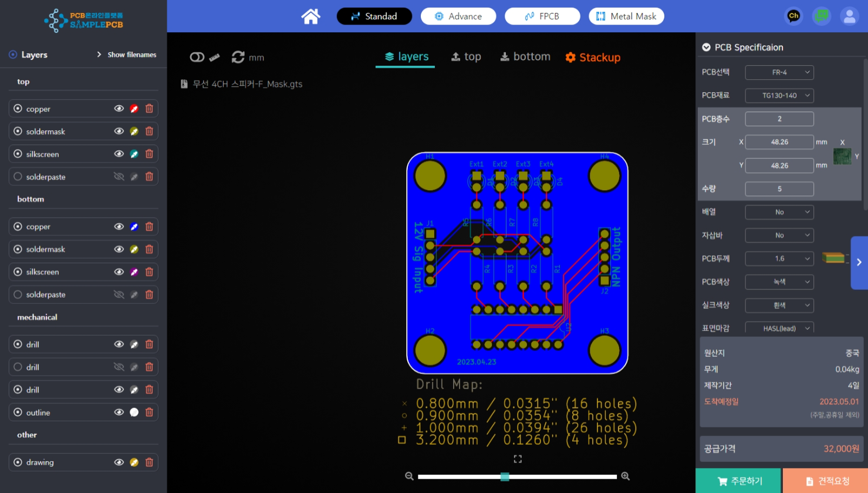
Task: Open the 실크색상 dropdown
Action: (x=779, y=305)
